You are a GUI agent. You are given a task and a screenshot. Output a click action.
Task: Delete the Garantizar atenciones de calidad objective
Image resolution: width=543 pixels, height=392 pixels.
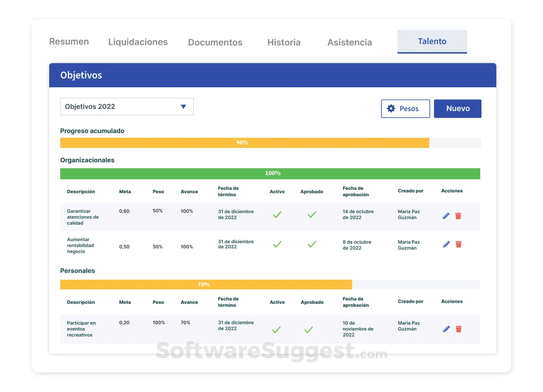point(458,216)
